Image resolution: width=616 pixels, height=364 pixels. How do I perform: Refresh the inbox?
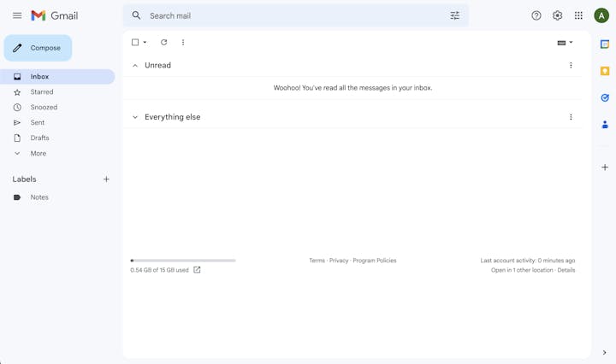[x=164, y=42]
